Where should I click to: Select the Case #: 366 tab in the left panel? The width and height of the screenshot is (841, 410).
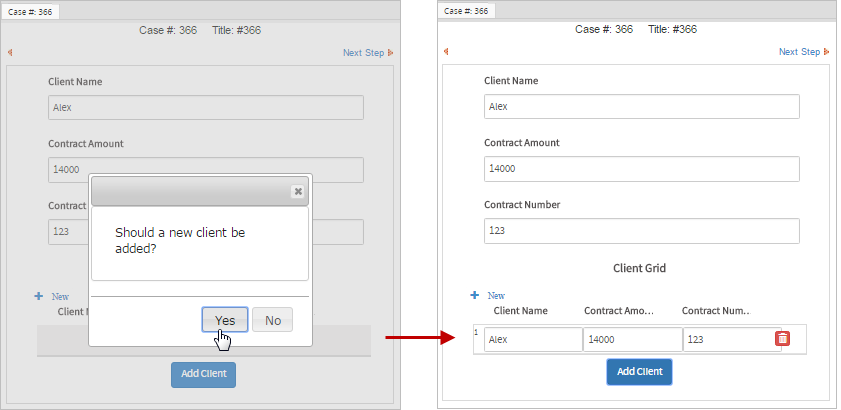pyautogui.click(x=31, y=11)
